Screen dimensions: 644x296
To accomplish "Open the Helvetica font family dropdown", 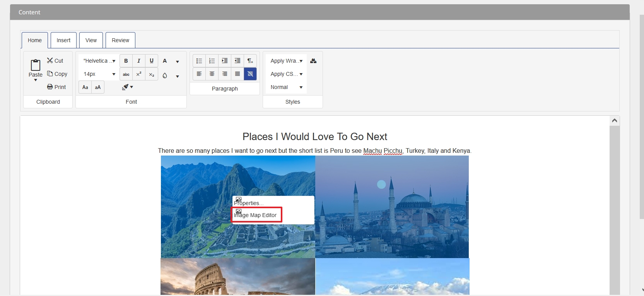I will click(x=99, y=61).
